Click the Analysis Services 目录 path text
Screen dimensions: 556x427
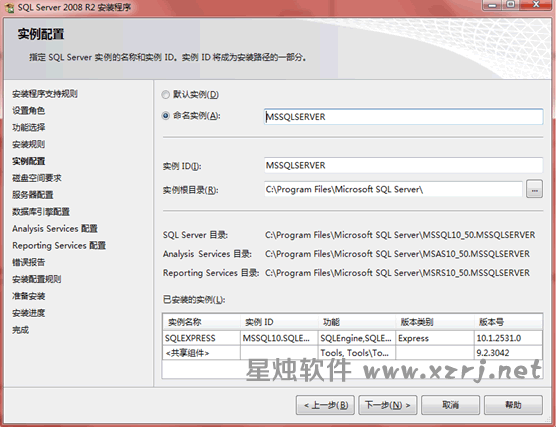coord(397,254)
